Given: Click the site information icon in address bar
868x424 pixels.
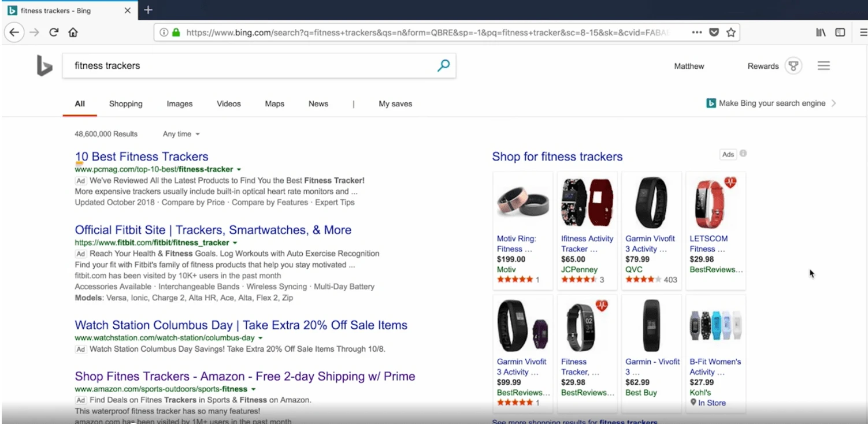Looking at the screenshot, I should tap(164, 32).
